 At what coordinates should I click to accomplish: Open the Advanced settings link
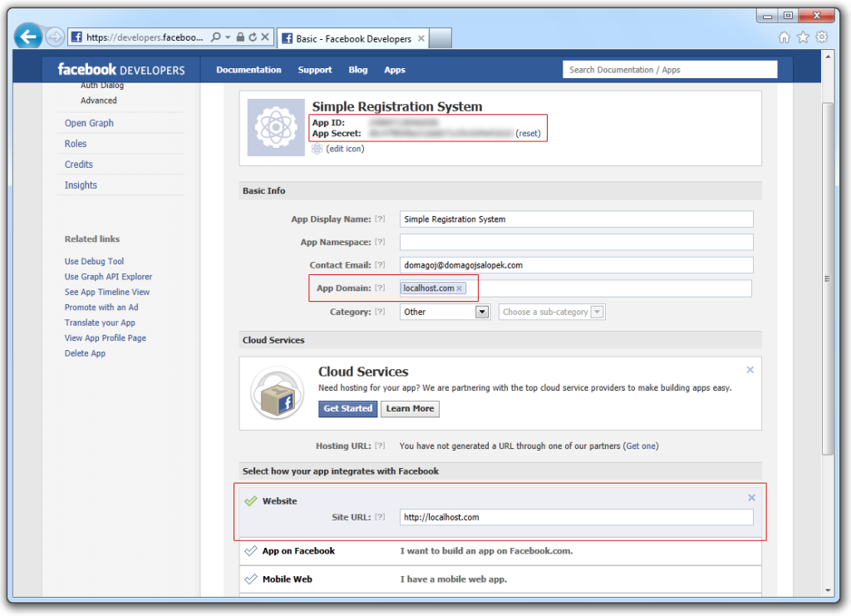(x=99, y=101)
